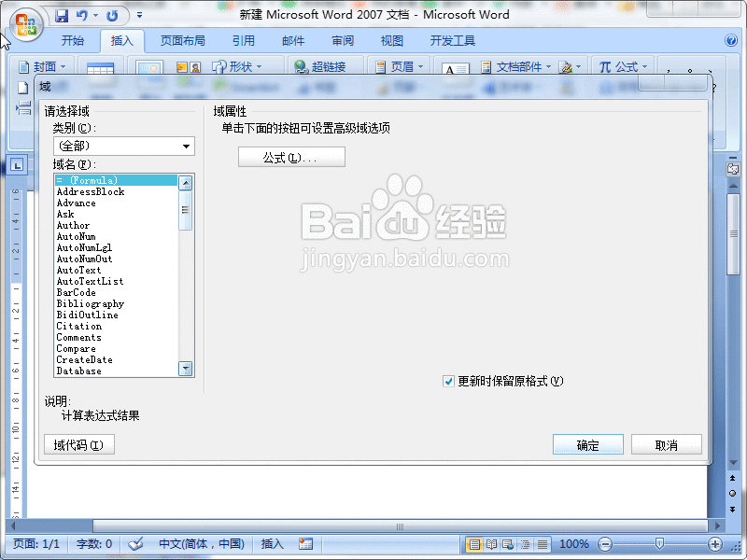Enable 更新时保留原格式 checkbox
Viewport: 747px width, 560px height.
pos(449,381)
